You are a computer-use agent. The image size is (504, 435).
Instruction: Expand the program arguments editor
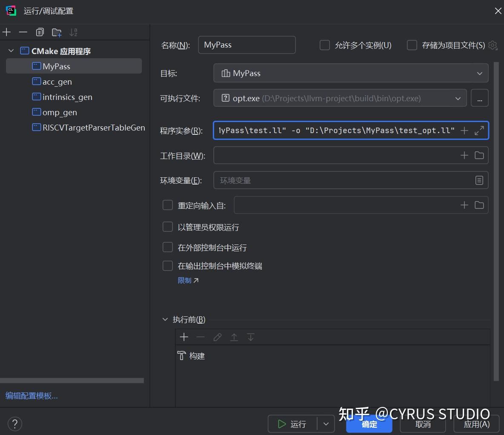tap(480, 131)
